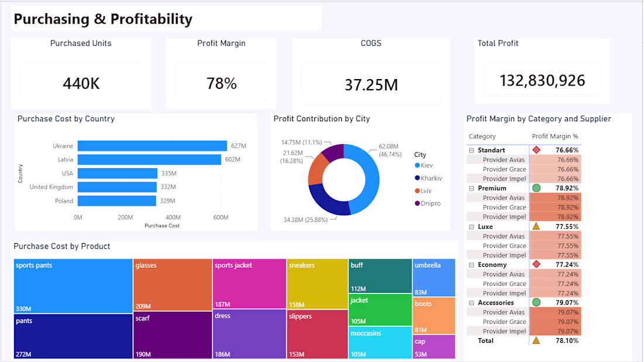
Task: Click Provider Grace under Economy
Action: point(504,284)
